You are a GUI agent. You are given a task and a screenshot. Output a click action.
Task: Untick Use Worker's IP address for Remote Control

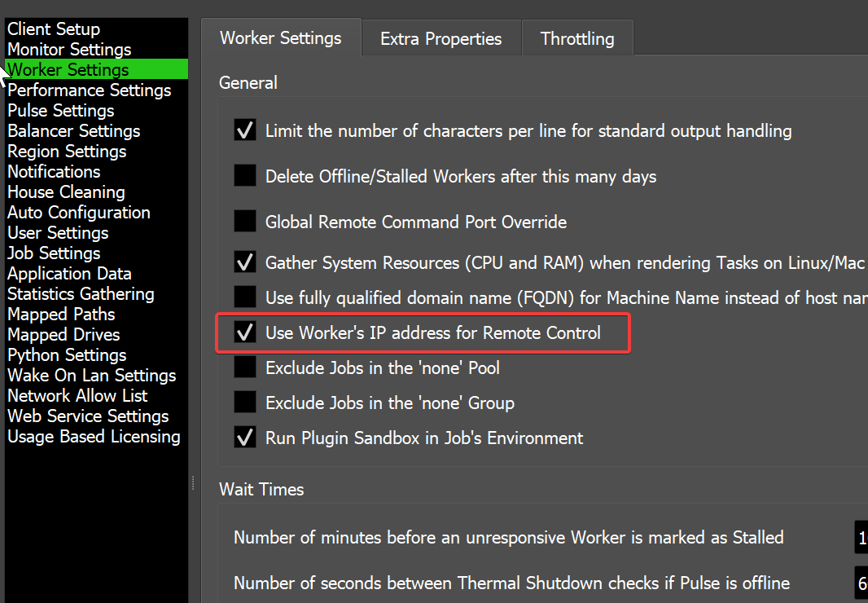pyautogui.click(x=245, y=332)
